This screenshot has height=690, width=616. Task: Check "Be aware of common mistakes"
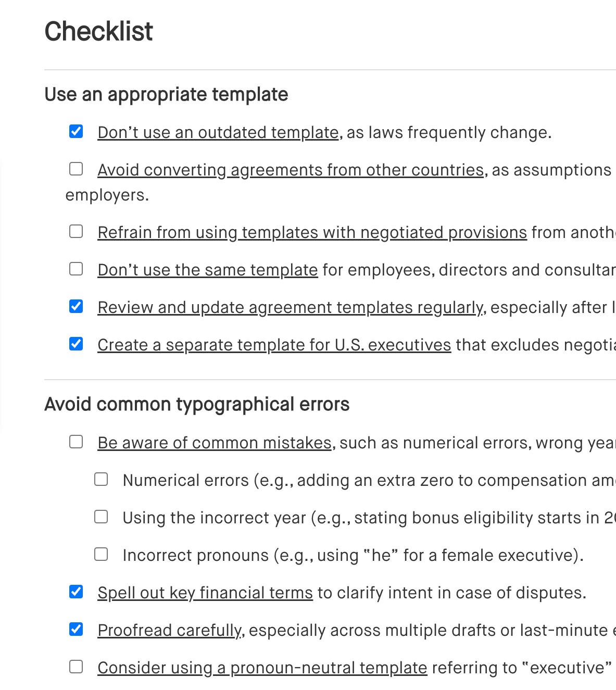[x=76, y=442]
